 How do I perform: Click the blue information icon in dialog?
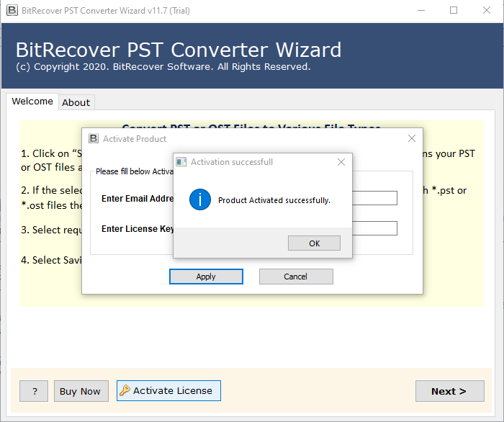point(200,199)
